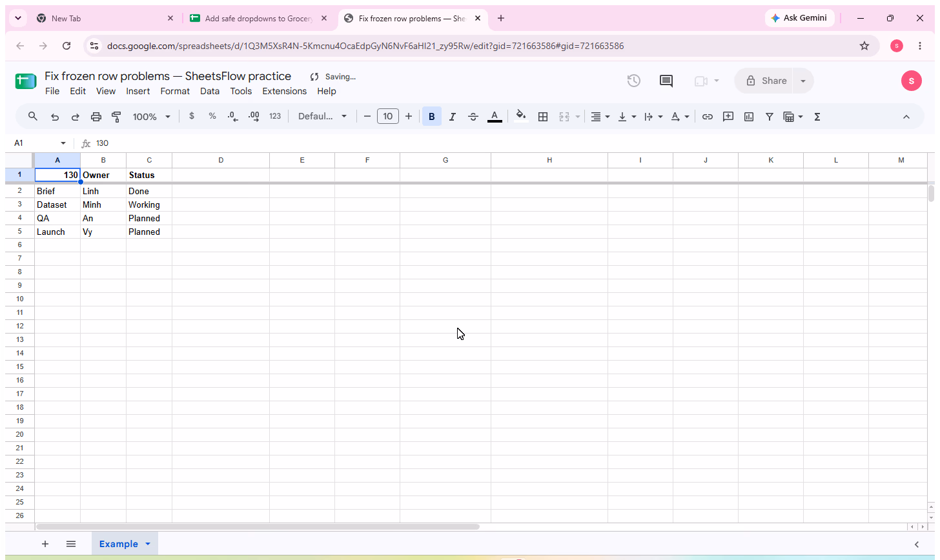The height and width of the screenshot is (560, 940).
Task: Click the formula bar showing 130
Action: 510,143
